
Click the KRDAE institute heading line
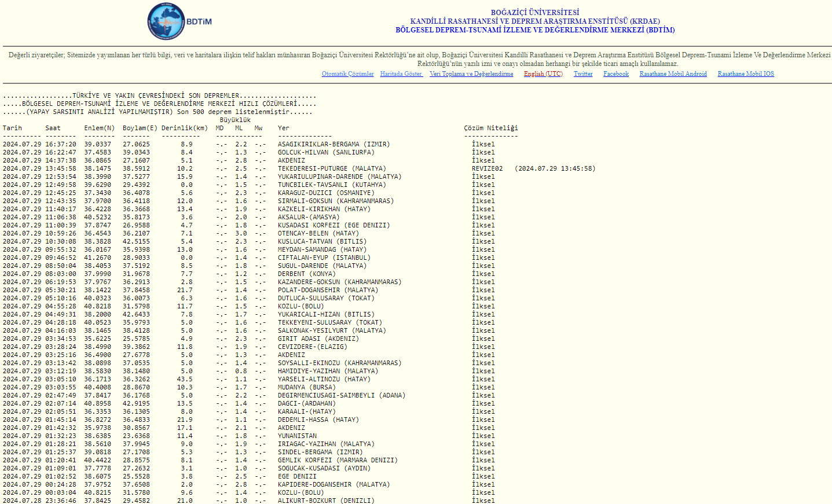click(x=535, y=21)
